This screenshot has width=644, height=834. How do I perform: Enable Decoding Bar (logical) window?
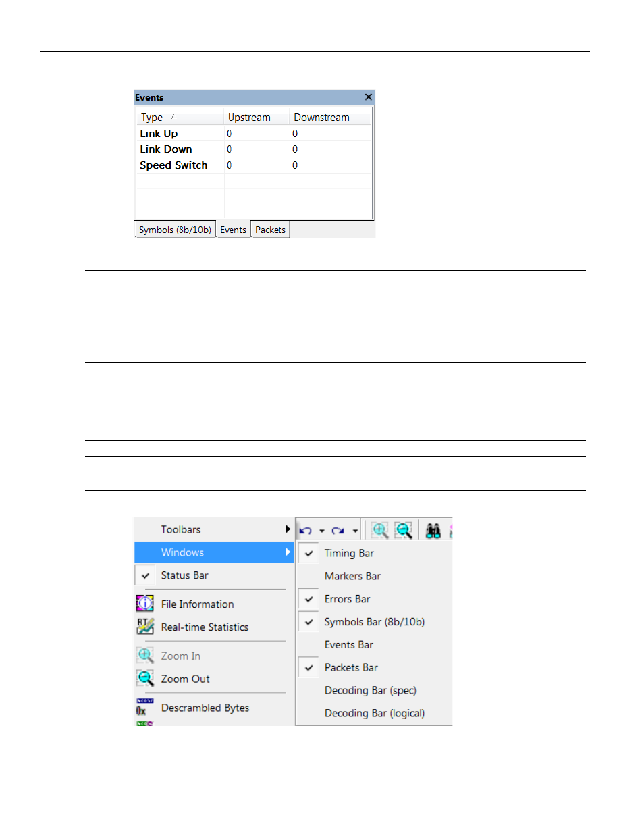point(375,713)
